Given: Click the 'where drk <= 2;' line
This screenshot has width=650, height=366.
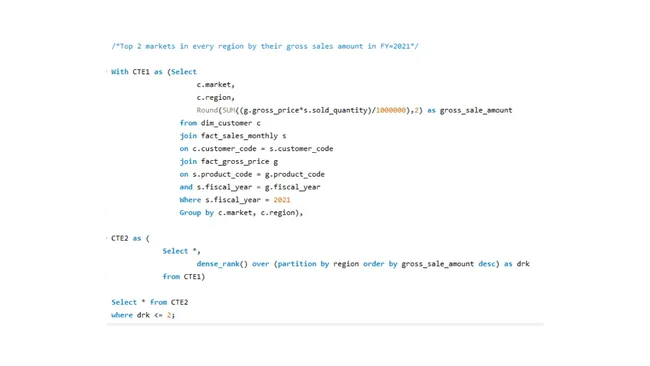Looking at the screenshot, I should coord(143,315).
